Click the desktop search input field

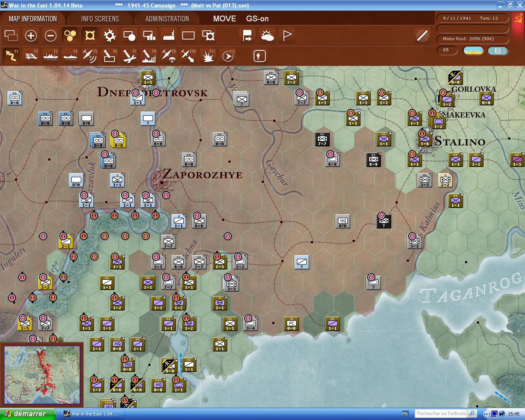[441, 414]
